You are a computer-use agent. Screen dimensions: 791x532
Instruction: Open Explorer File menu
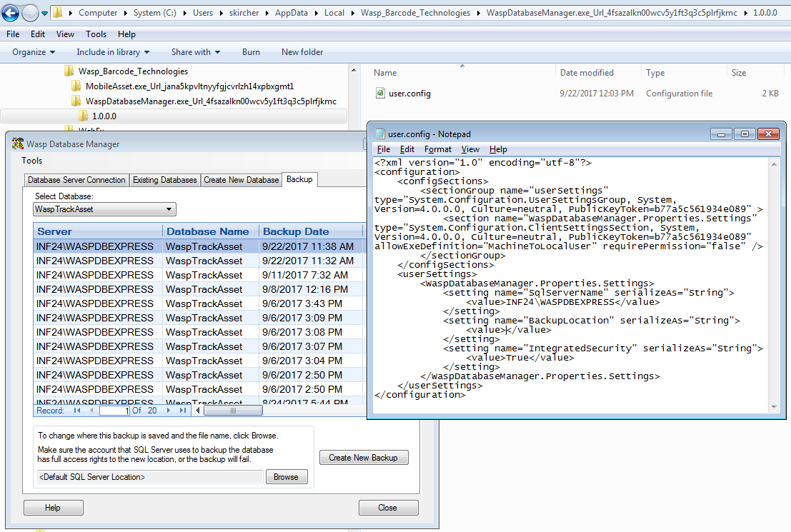point(13,34)
